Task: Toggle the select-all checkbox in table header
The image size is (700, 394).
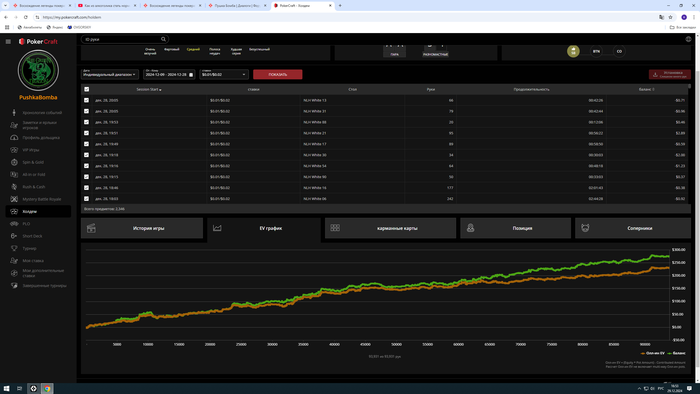Action: click(87, 89)
